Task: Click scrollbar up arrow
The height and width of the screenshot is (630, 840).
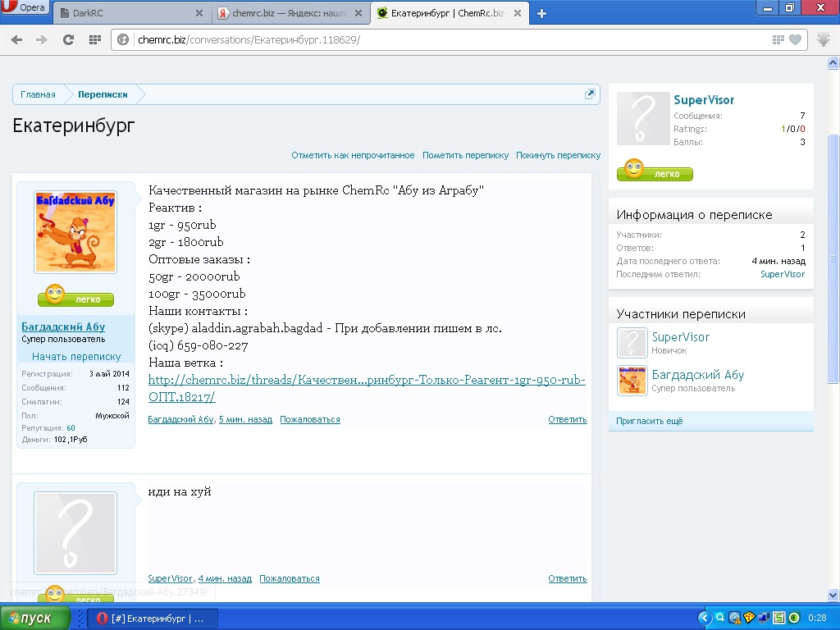Action: click(x=833, y=63)
